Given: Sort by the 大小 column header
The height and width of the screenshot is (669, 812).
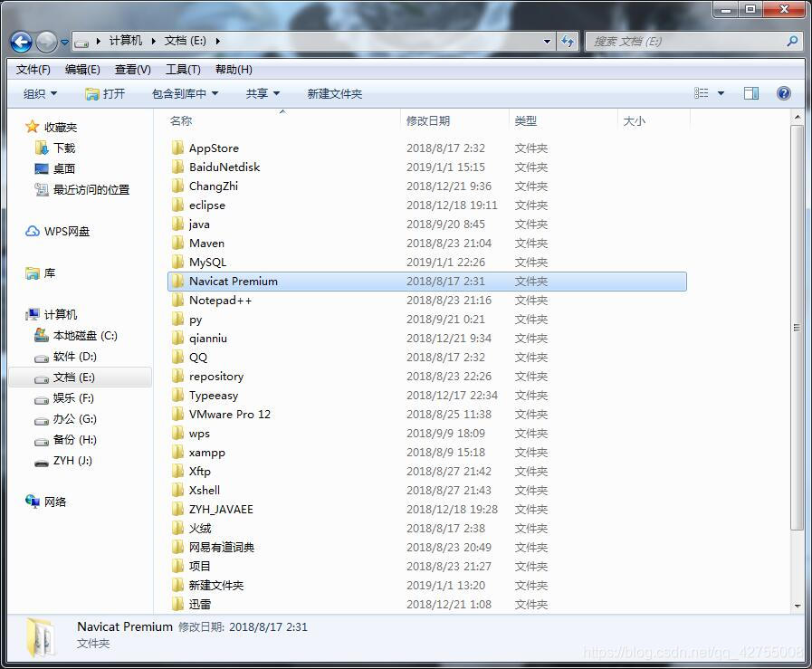Looking at the screenshot, I should (x=654, y=120).
